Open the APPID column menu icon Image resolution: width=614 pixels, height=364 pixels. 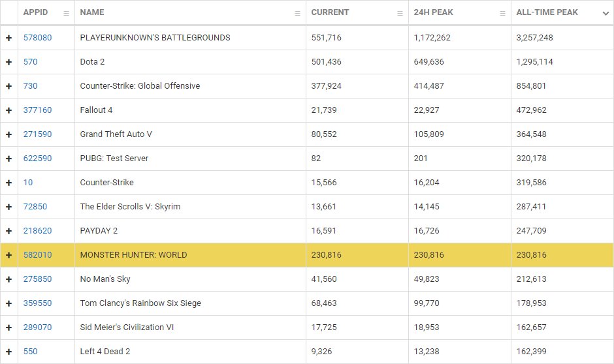click(x=66, y=13)
